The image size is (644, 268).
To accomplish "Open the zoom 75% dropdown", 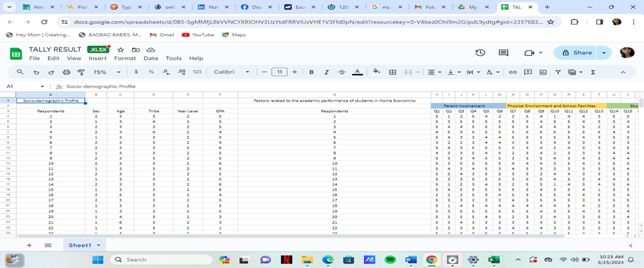I will click(x=107, y=72).
